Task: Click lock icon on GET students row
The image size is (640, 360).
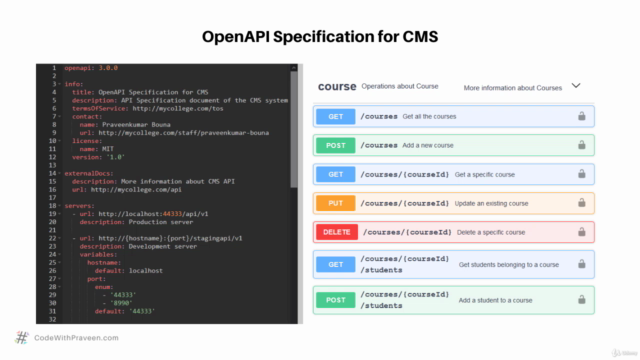Action: click(x=582, y=264)
